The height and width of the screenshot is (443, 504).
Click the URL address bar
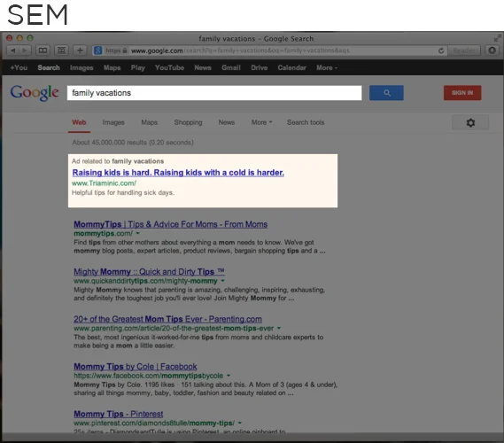[270, 51]
